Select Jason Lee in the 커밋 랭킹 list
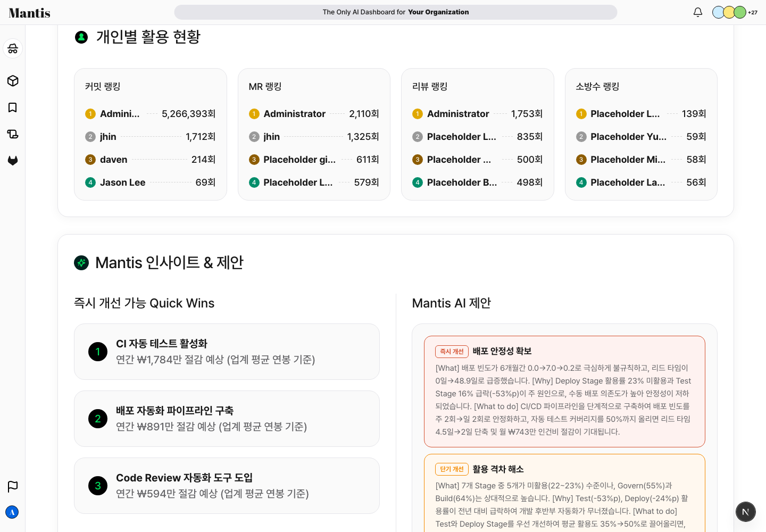Screen dimensions: 766x532 (x=151, y=182)
